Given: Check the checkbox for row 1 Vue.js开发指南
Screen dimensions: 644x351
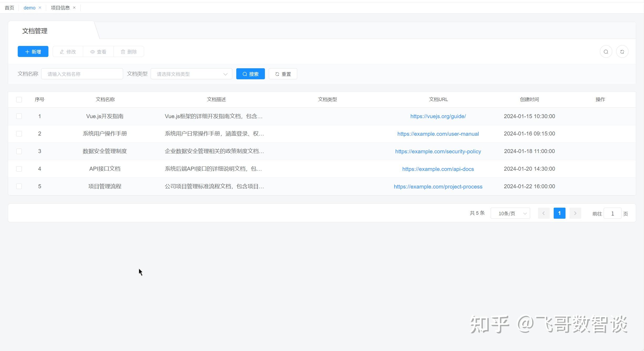Looking at the screenshot, I should [19, 116].
